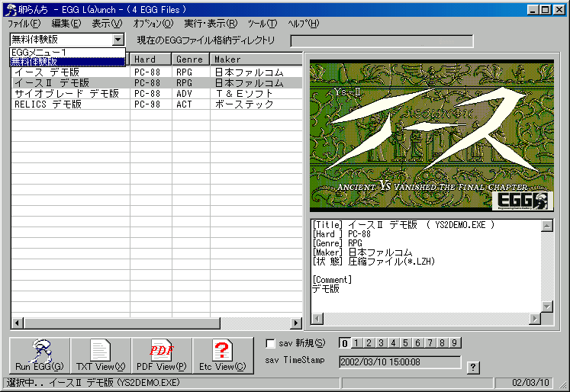Open the Etc View question-mark button
The width and height of the screenshot is (570, 392).
point(223,355)
